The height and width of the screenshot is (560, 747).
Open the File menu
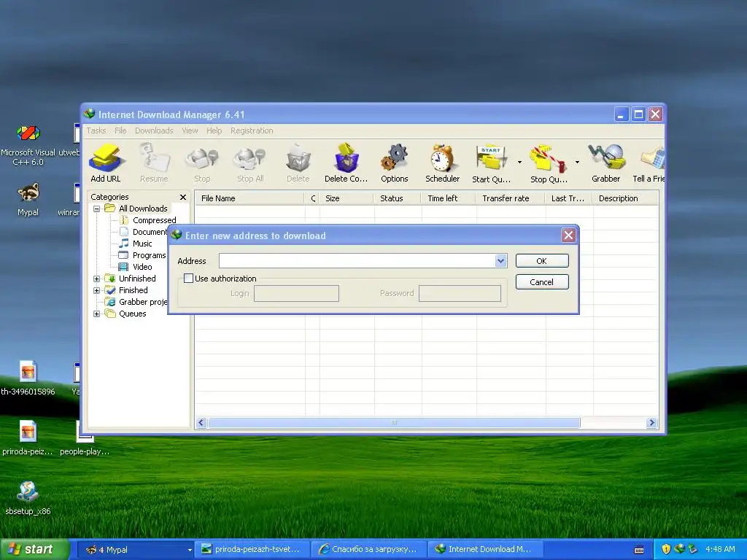(x=120, y=131)
